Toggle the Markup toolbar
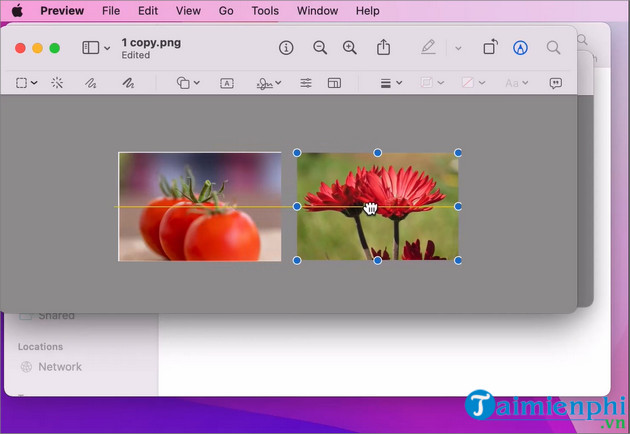The width and height of the screenshot is (630, 434). tap(520, 48)
